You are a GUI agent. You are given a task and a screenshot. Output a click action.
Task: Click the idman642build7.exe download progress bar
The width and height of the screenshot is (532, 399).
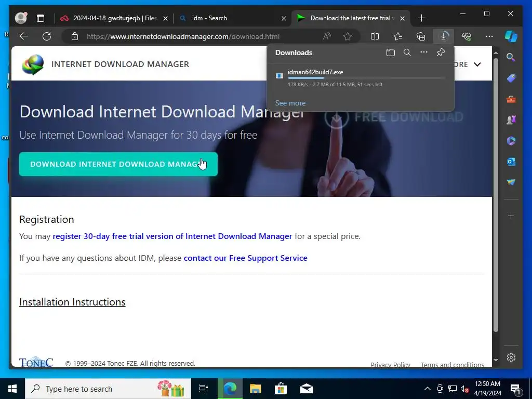pos(366,78)
